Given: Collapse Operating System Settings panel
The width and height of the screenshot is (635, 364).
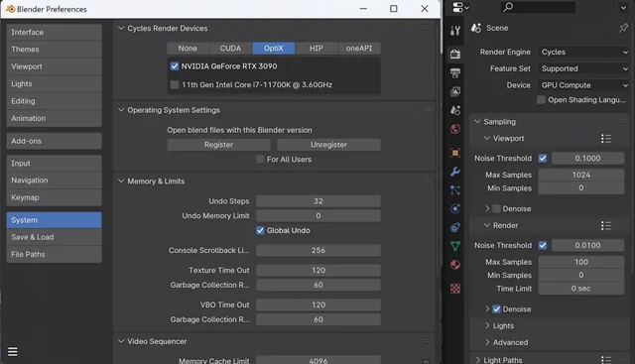Looking at the screenshot, I should [x=121, y=110].
